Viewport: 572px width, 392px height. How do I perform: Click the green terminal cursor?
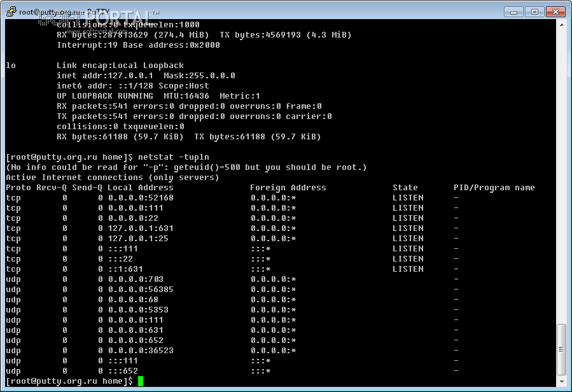click(141, 381)
